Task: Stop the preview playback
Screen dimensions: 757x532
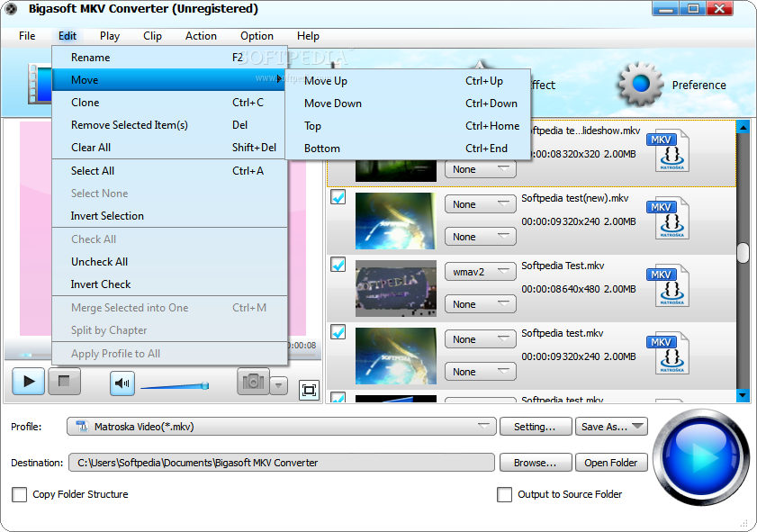Action: coord(64,382)
